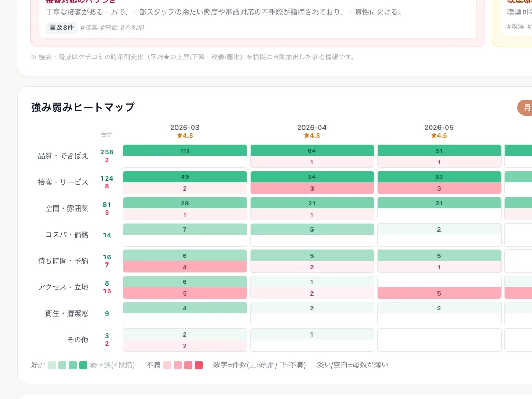Screen dimensions: 532x399
Task: Click the 51 positive cell for 品質・できばえ
Action: pyautogui.click(x=439, y=151)
